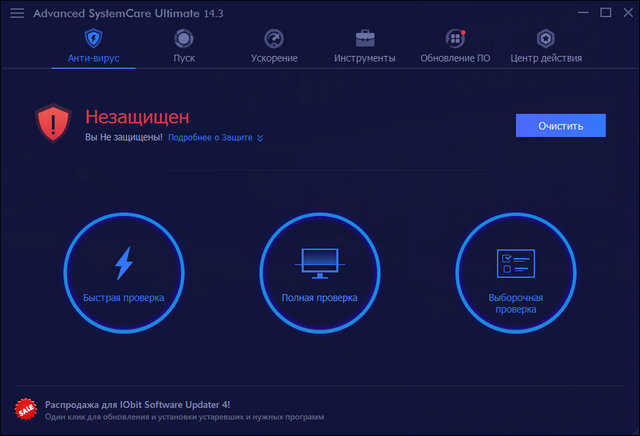
Task: Start Полная проверка with monitor icon
Action: tap(319, 271)
